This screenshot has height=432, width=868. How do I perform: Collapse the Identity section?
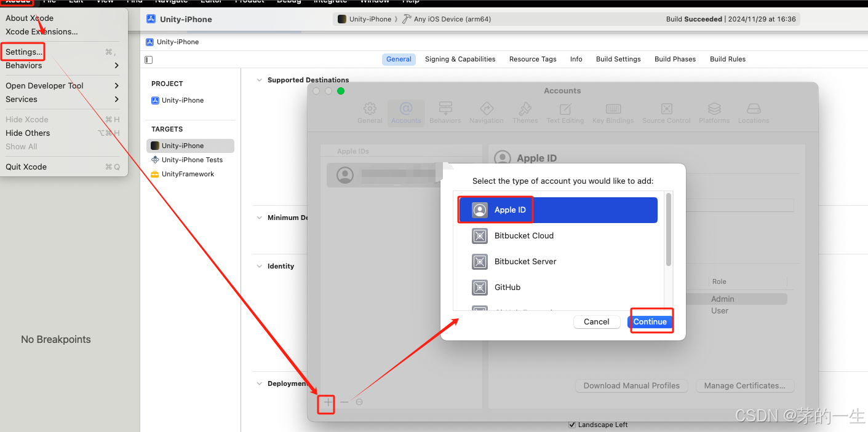tap(260, 266)
